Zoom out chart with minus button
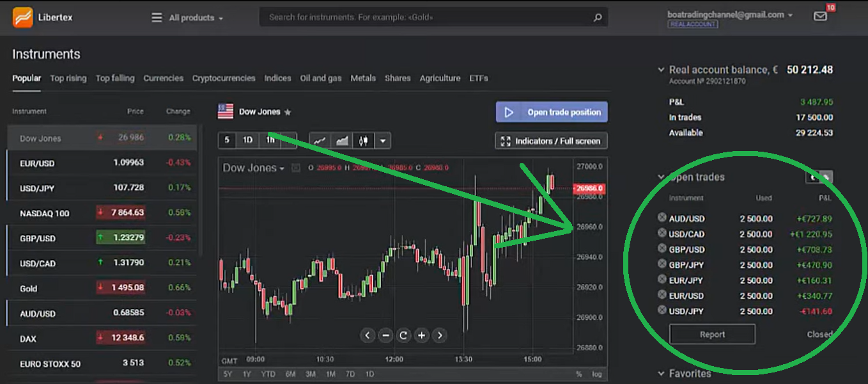Viewport: 868px width, 384px height. 385,335
